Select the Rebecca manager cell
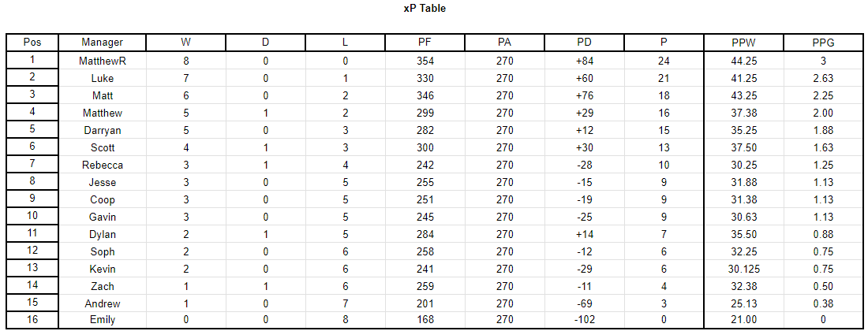The height and width of the screenshot is (331, 868). coord(103,165)
